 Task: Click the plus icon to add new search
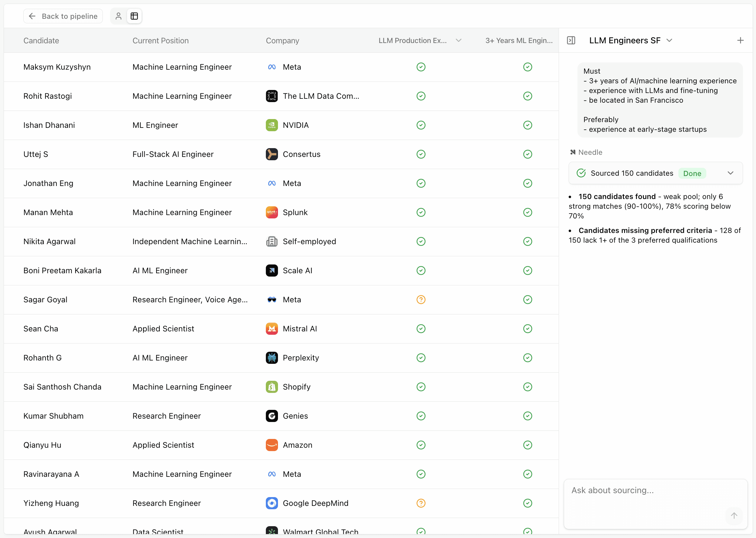click(740, 40)
